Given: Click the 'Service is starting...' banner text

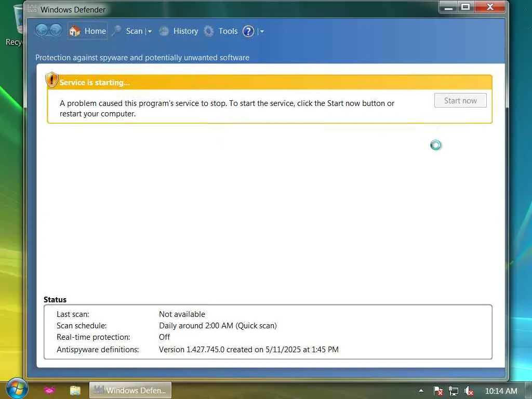Looking at the screenshot, I should (95, 83).
